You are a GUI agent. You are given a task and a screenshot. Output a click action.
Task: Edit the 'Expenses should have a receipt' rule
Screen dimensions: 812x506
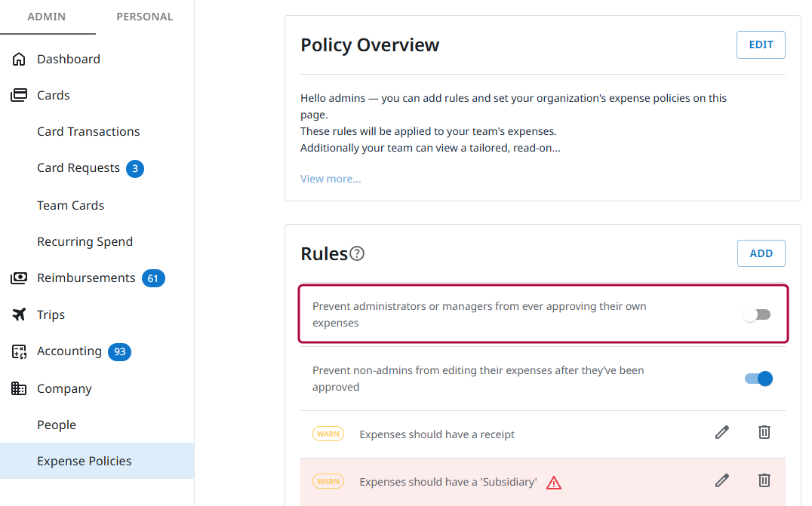click(722, 432)
